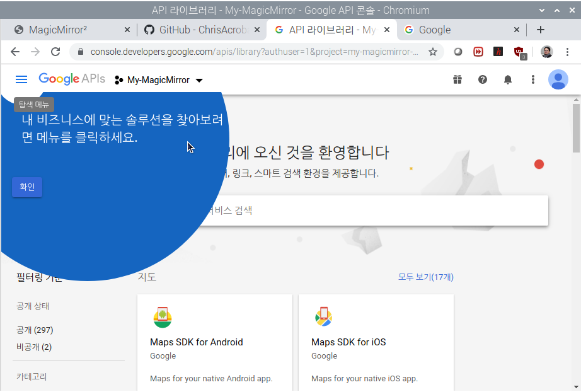
Task: Click the red fast-forward extension icon
Action: pos(478,52)
